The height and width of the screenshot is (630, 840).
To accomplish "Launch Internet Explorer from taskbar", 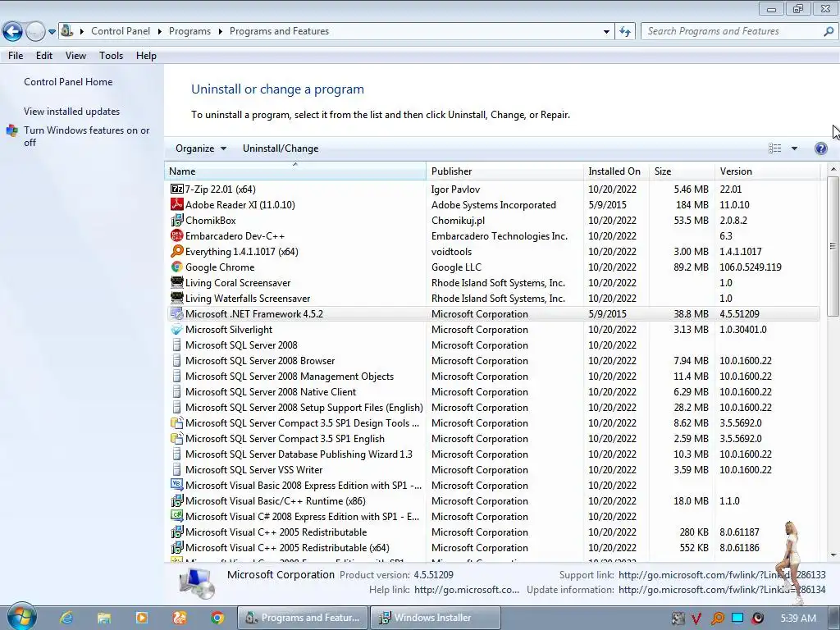I will pyautogui.click(x=66, y=618).
